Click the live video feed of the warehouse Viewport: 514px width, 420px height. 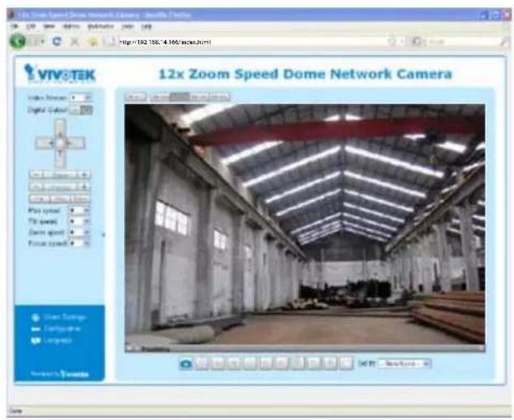pos(305,225)
